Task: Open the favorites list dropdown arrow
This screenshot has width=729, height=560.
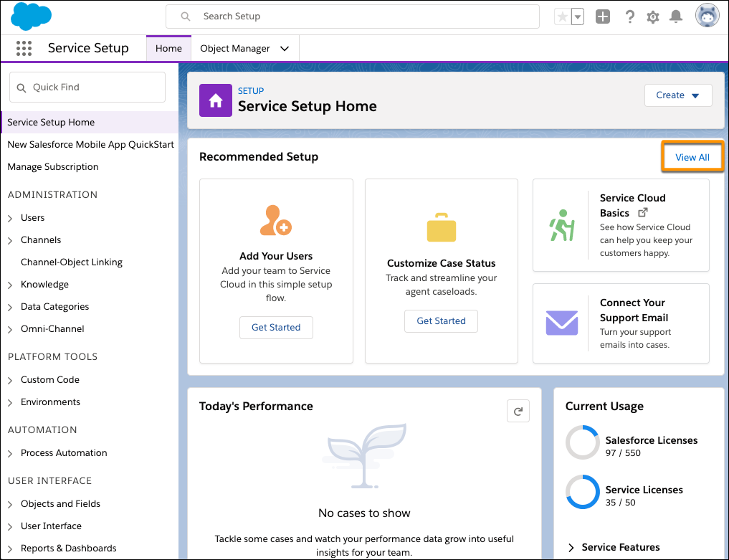Action: [578, 17]
